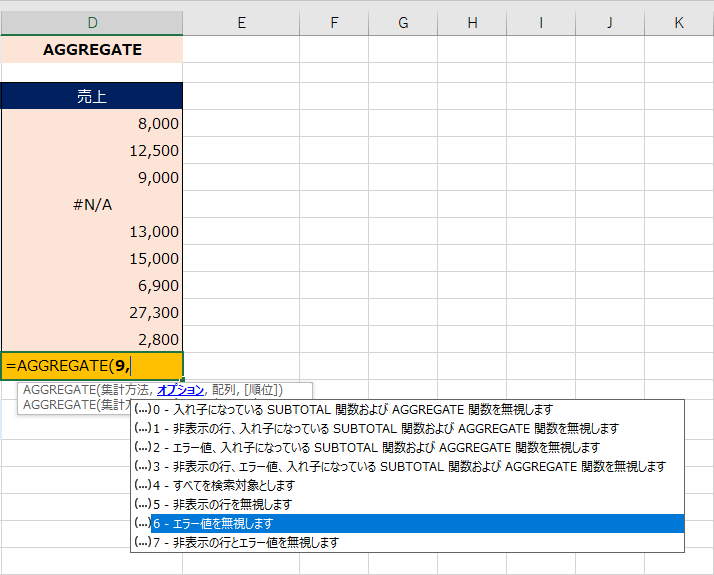
Task: Select column F header
Action: (x=333, y=22)
